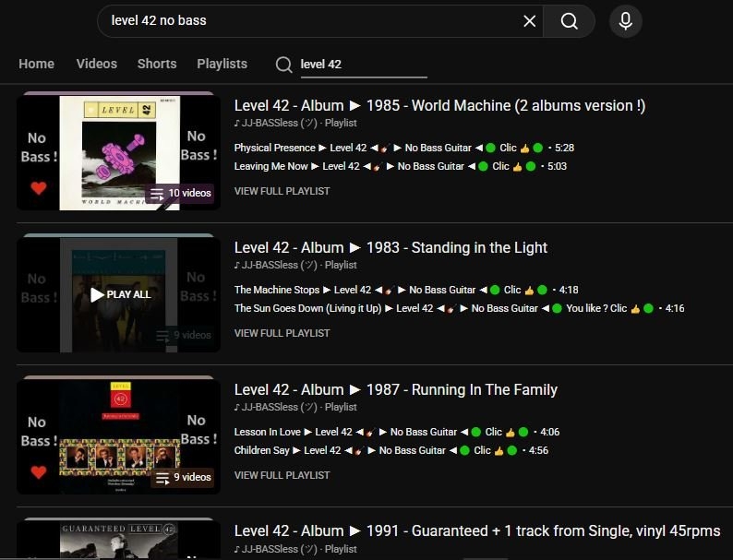Click VIEW FULL PLAYLIST under Standing in the Light
Viewport: 733px width, 560px height.
(x=282, y=333)
